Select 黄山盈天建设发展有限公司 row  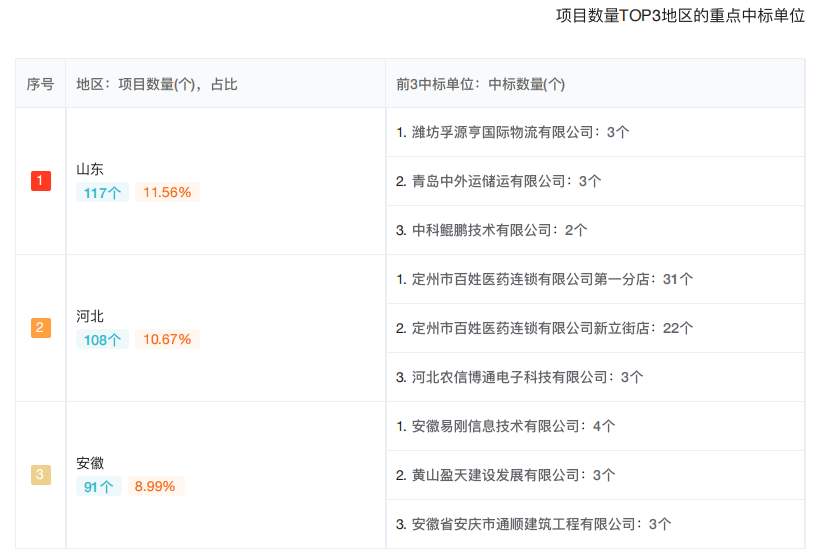(x=595, y=475)
